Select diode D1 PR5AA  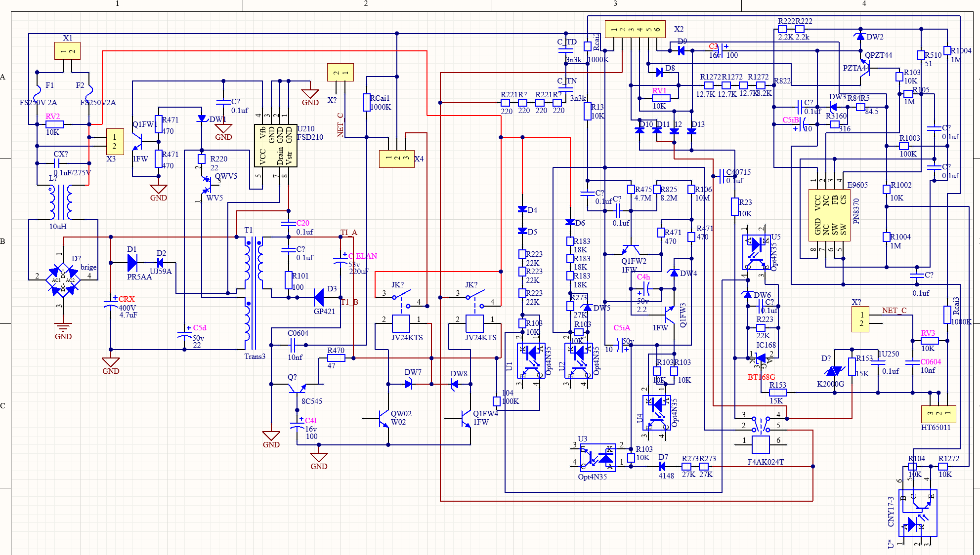coord(132,263)
